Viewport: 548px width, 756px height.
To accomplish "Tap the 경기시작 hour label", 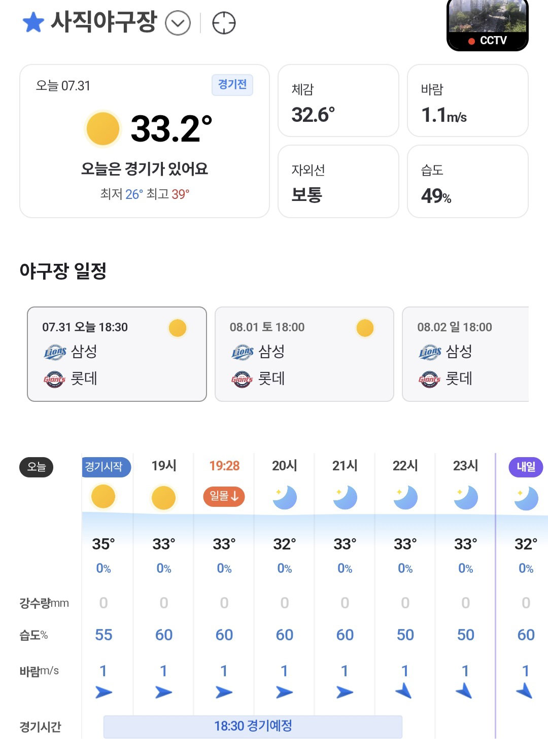I will 106,467.
